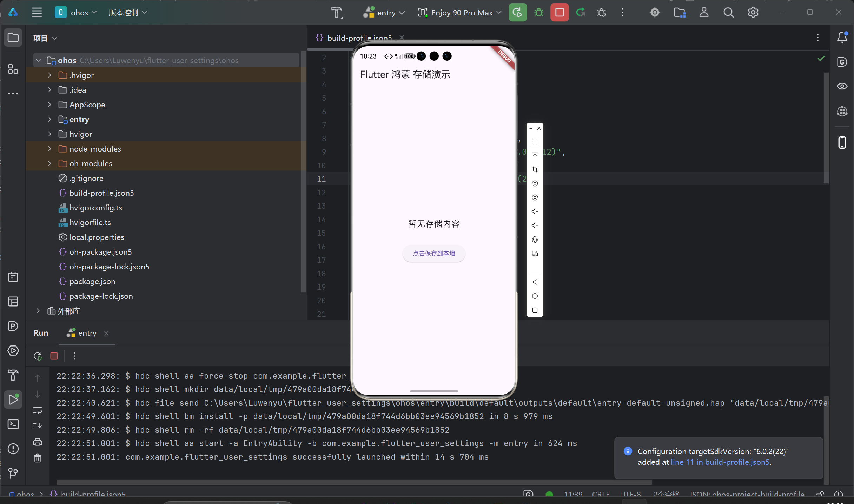Screen dimensions: 854x504
Task: Click the green Debug bug icon
Action: [x=538, y=13]
